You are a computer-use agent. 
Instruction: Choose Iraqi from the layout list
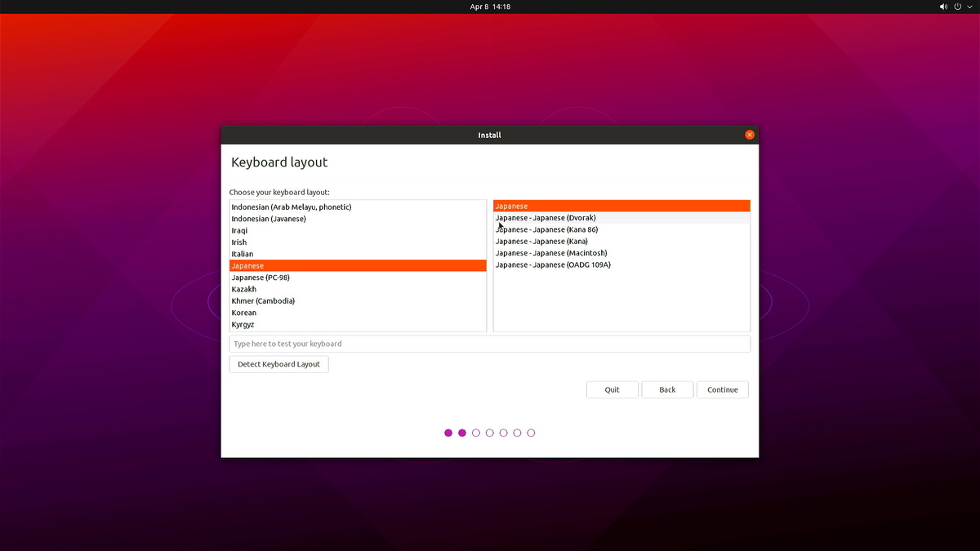pos(358,230)
